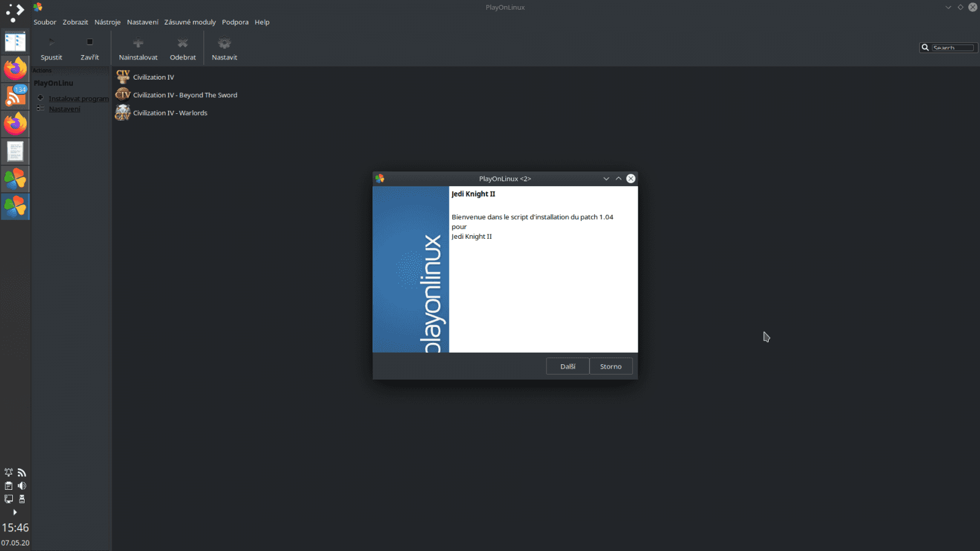The width and height of the screenshot is (980, 551).
Task: Open the Firefox icon directly below RSS reader
Action: [x=15, y=124]
